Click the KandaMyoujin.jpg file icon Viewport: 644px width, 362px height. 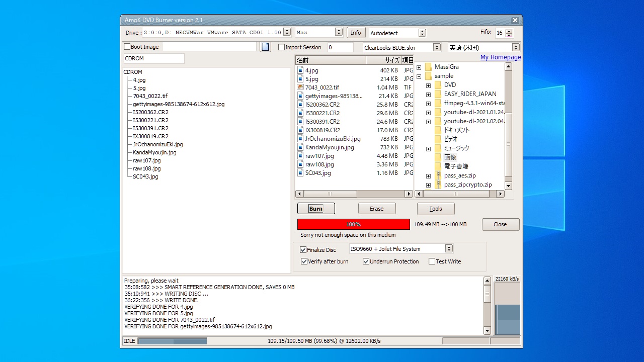click(x=300, y=147)
